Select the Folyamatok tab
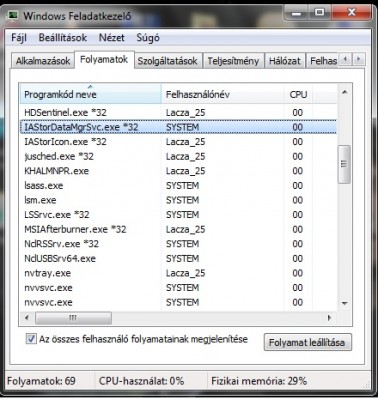 click(x=104, y=60)
